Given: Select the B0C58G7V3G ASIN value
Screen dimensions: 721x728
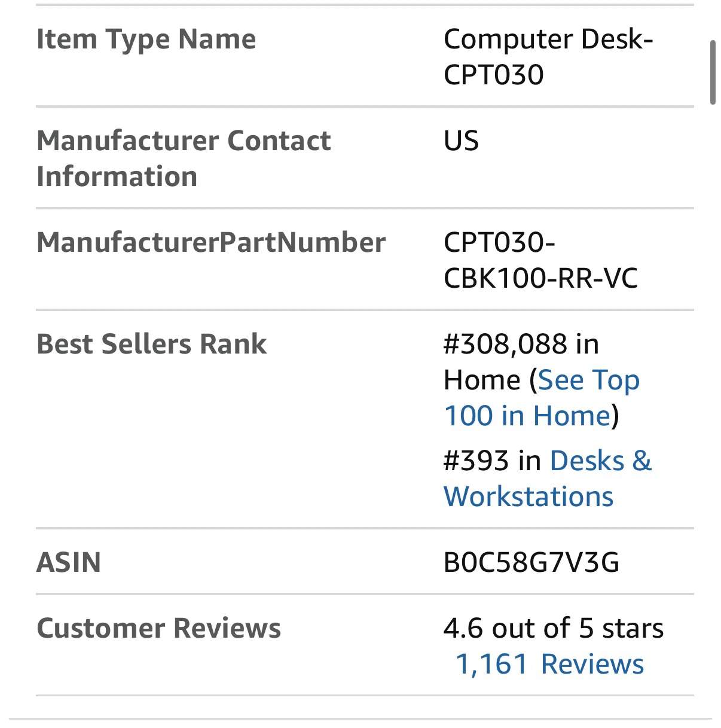Looking at the screenshot, I should pos(531,562).
